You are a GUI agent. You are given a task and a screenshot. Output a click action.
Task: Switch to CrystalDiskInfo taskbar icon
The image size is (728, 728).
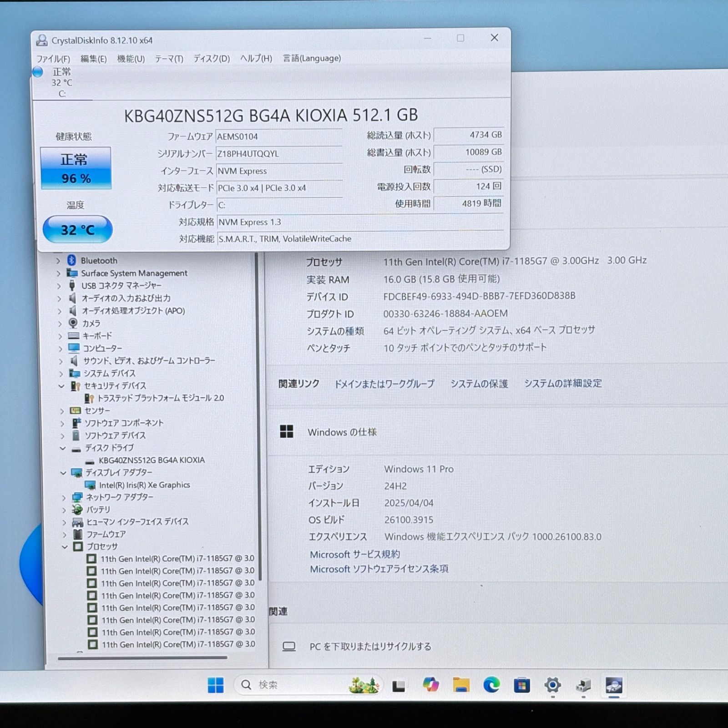click(614, 685)
